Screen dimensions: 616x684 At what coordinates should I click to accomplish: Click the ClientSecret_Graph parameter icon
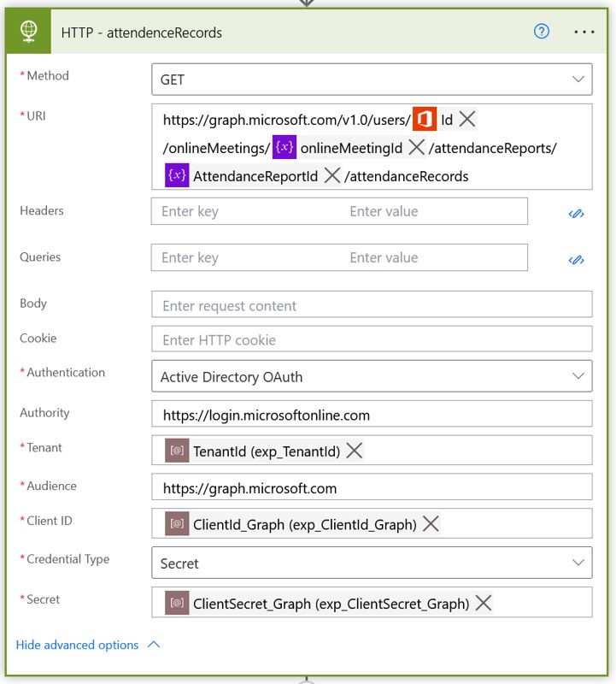[x=177, y=603]
